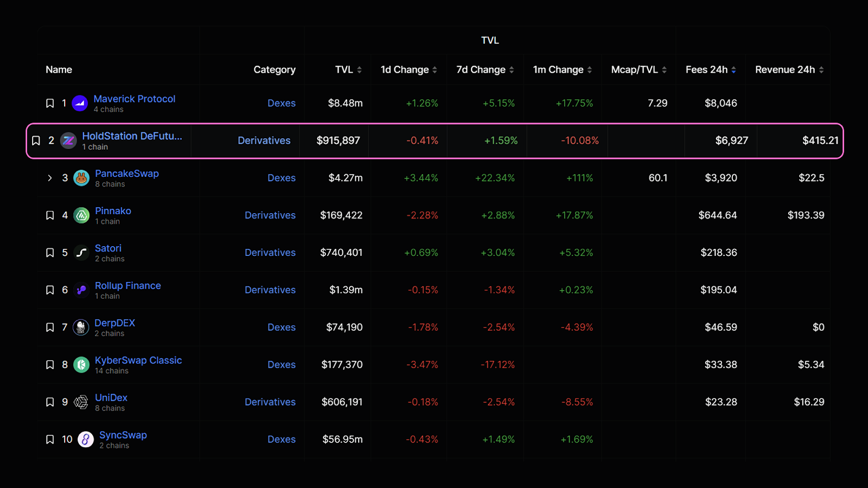Select the $193.39 revenue value
Image resolution: width=868 pixels, height=488 pixels.
(806, 215)
